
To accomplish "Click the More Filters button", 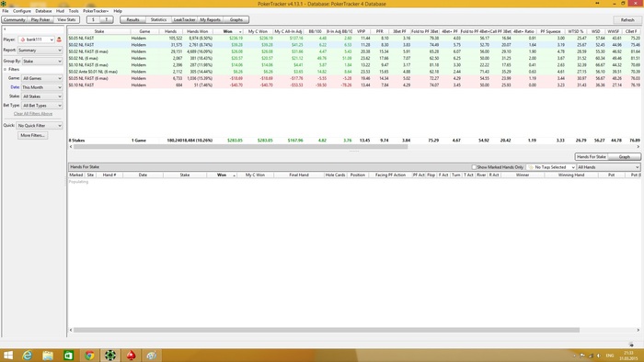I will [32, 135].
